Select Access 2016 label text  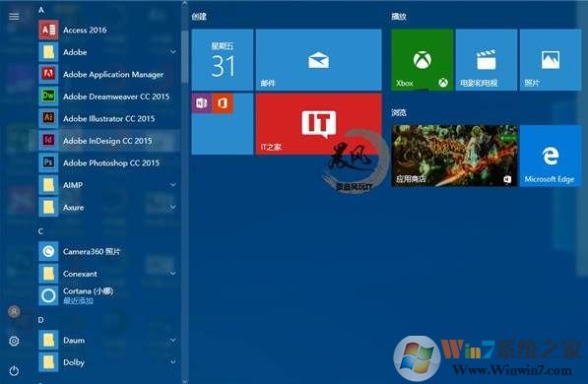(x=85, y=30)
